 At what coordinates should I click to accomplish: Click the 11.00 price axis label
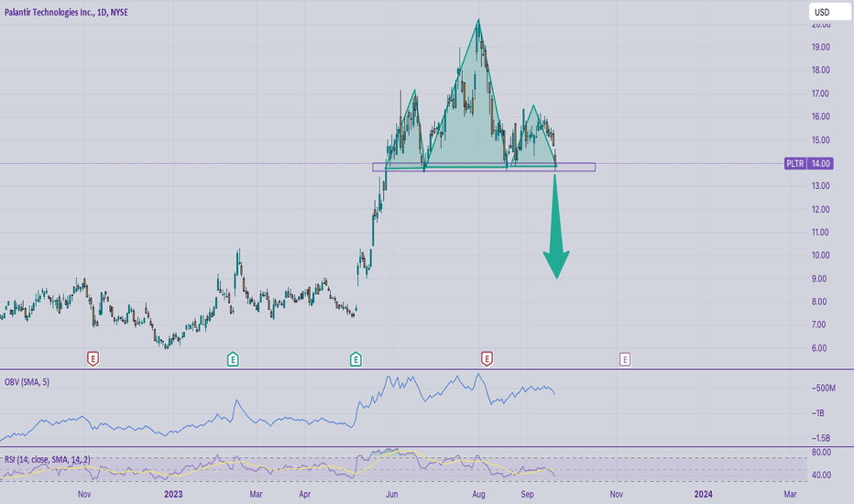tap(821, 232)
